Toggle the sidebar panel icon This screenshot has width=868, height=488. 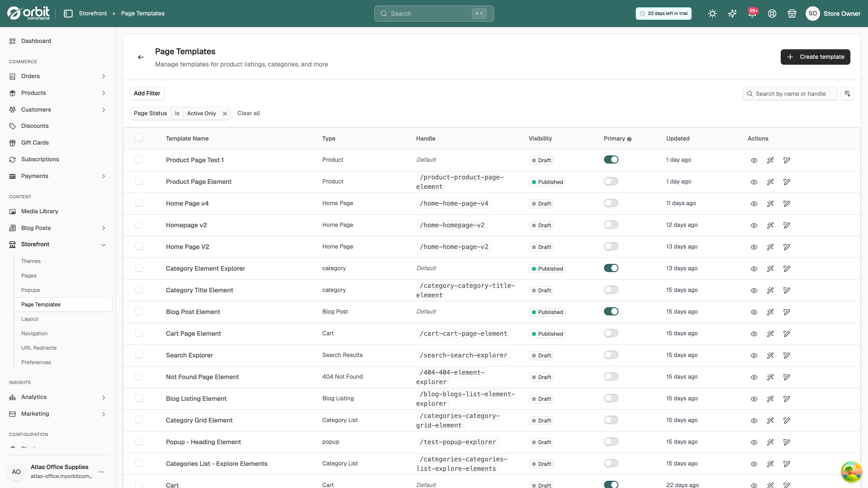pyautogui.click(x=68, y=14)
